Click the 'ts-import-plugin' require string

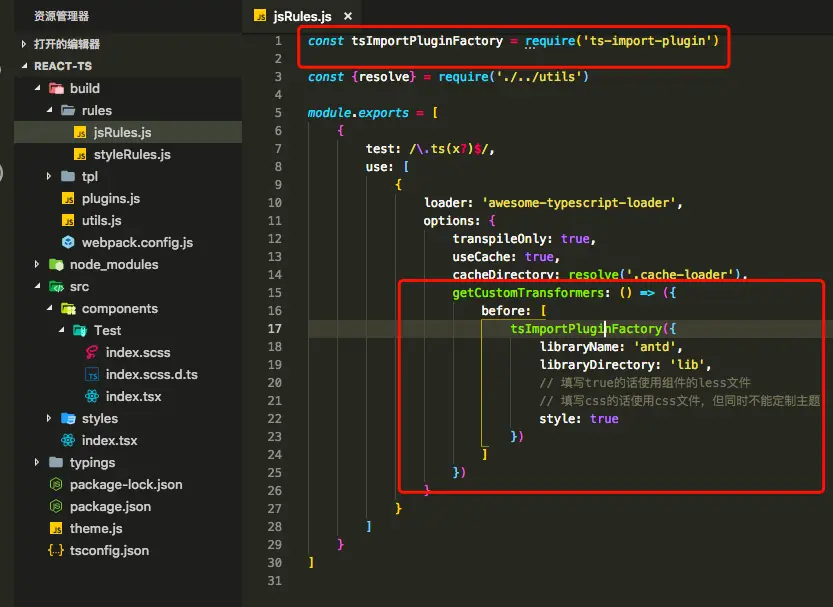pos(648,41)
